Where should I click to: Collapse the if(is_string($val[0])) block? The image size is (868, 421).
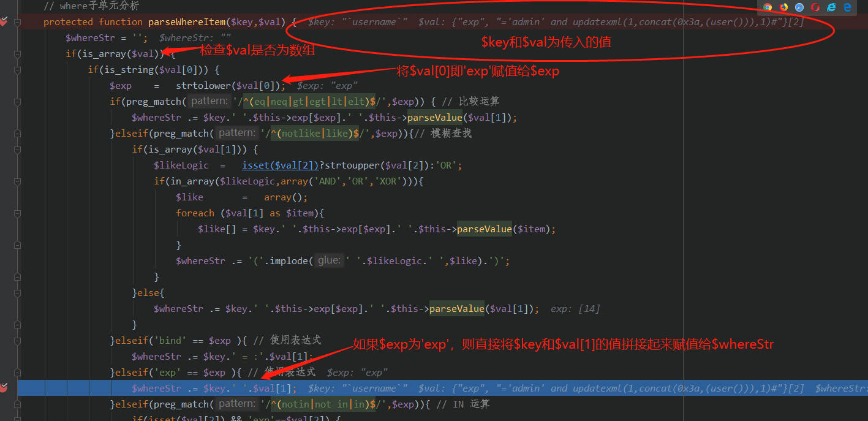(x=18, y=70)
